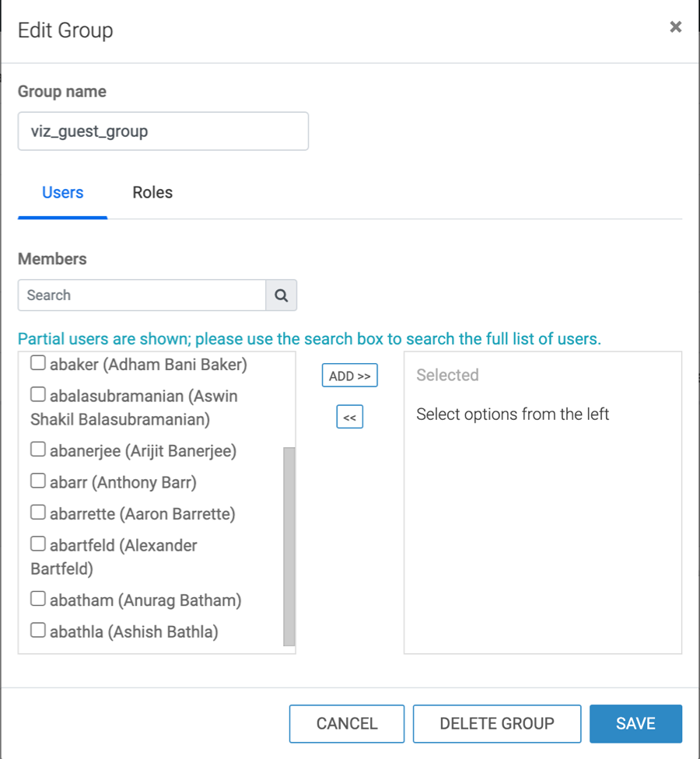Select the abatham (Anurag Batham) checkbox
This screenshot has width=700, height=759.
click(38, 599)
